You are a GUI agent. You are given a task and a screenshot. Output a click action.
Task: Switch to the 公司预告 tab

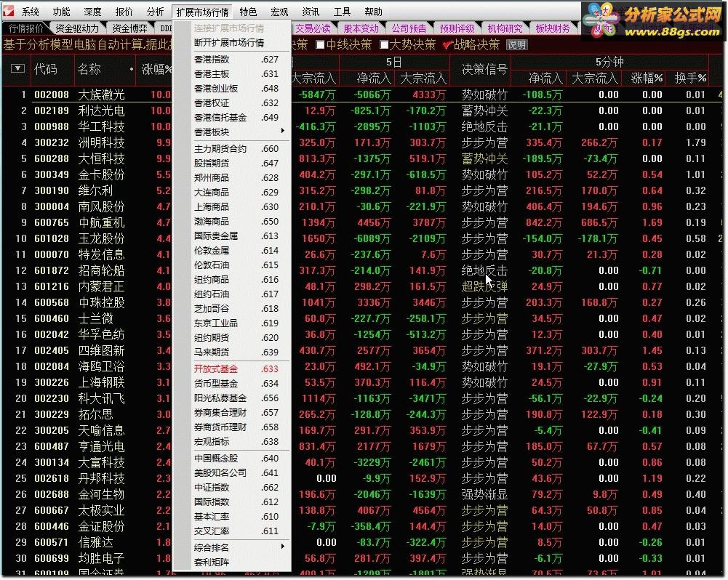point(409,29)
